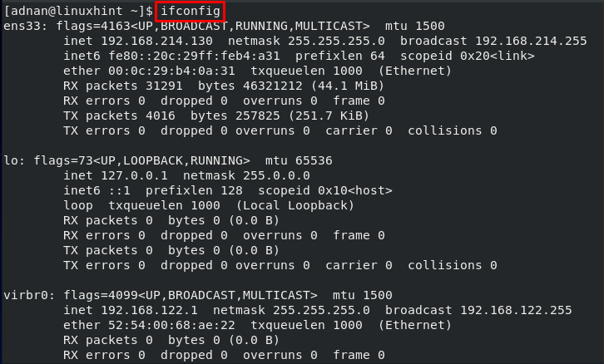The width and height of the screenshot is (604, 364).
Task: Click the (Local Loopback) text
Action: pyautogui.click(x=295, y=206)
